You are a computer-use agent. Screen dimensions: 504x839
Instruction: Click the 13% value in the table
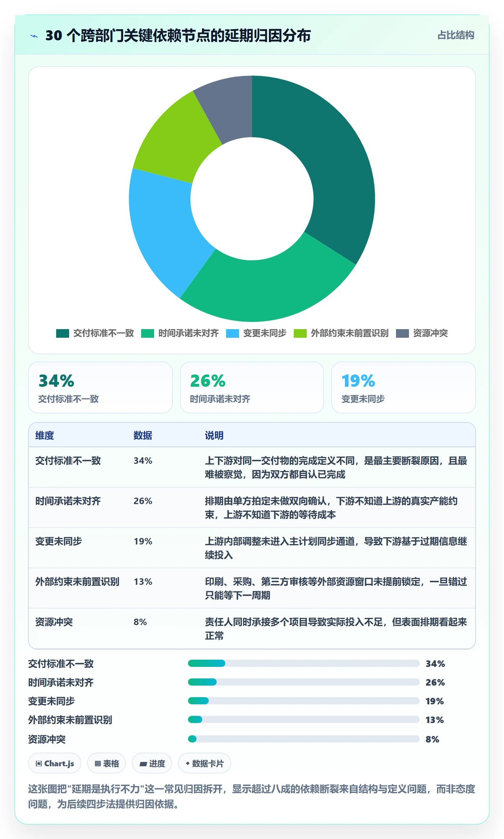(x=143, y=582)
